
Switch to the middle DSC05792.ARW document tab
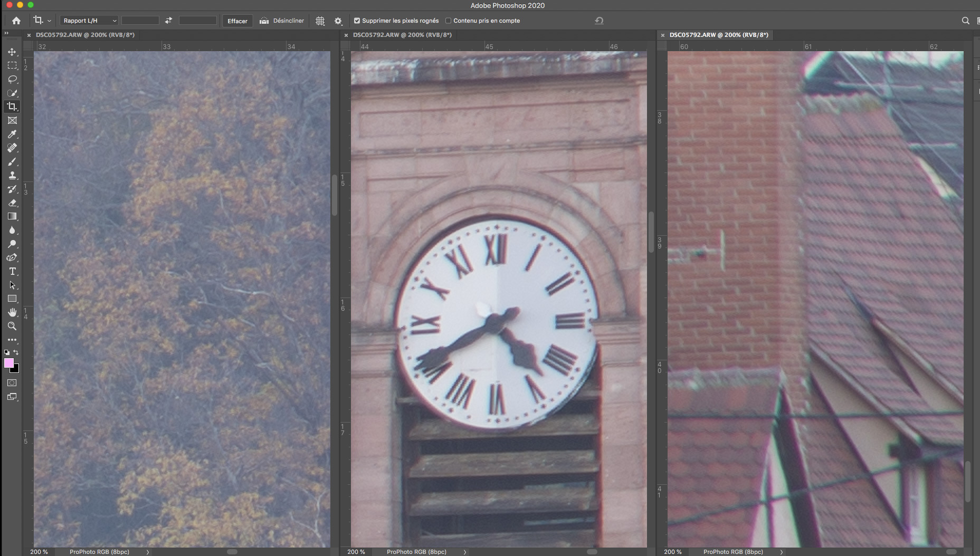402,35
